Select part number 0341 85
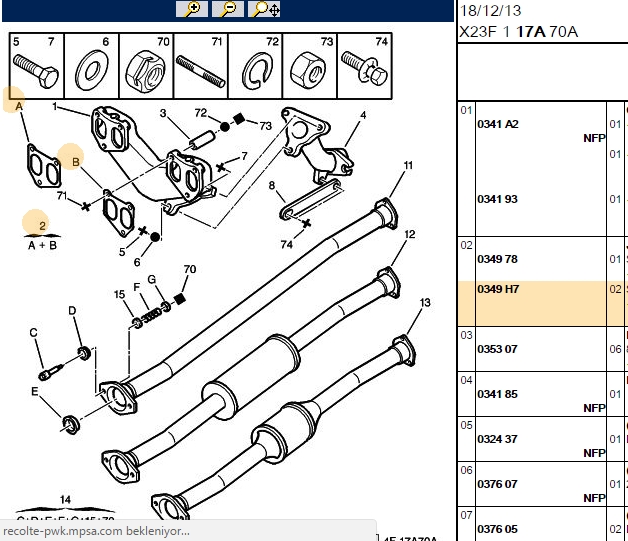This screenshot has height=541, width=628. click(x=497, y=394)
